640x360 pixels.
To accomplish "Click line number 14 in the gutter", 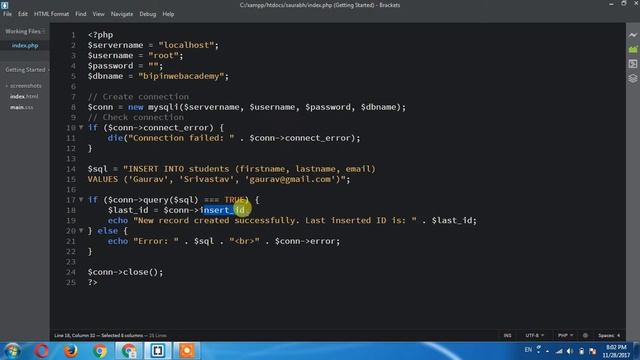I will [x=71, y=169].
